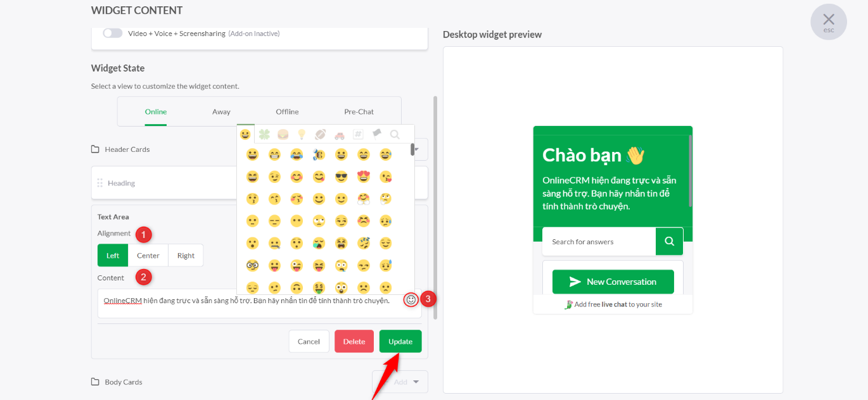Expand the Body Cards folder section
Viewport: 868px width, 400px height.
pyautogui.click(x=117, y=382)
